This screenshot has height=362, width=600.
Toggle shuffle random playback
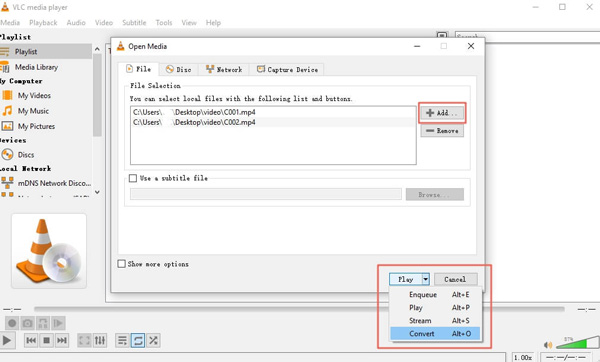click(153, 340)
